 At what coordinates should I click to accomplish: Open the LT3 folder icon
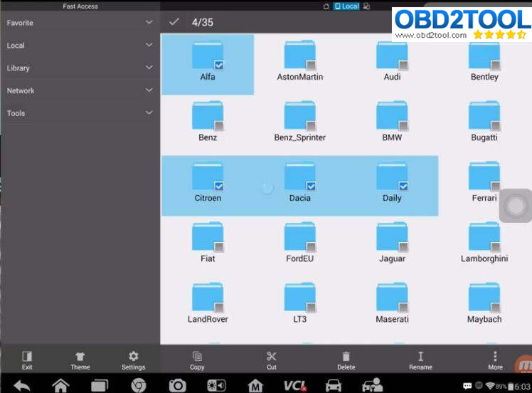pos(300,297)
